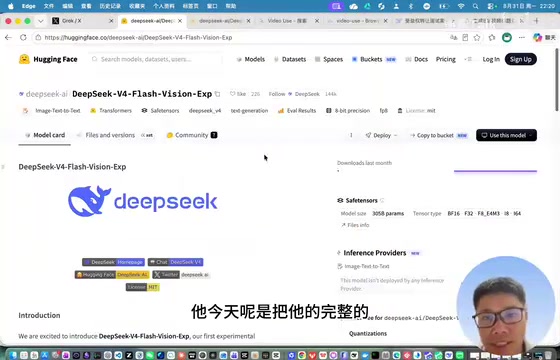The width and height of the screenshot is (560, 360).
Task: Open Datasets in the navigation
Action: tap(290, 59)
